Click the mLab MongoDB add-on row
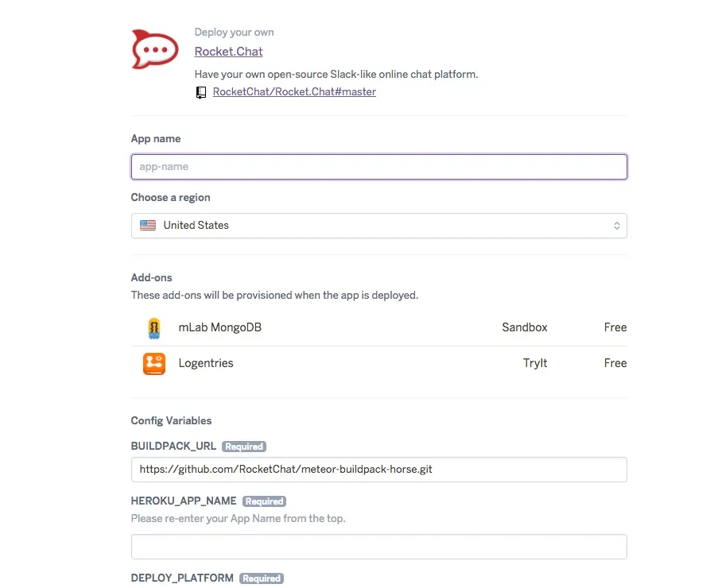The image size is (718, 588). pos(379,328)
